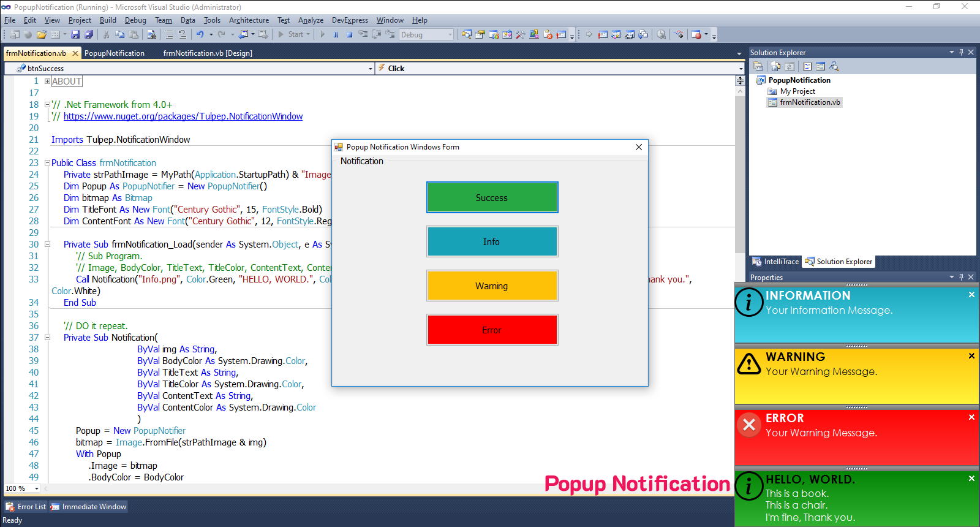Click the Open File folder icon
Viewport: 980px width, 527px height.
(x=41, y=34)
